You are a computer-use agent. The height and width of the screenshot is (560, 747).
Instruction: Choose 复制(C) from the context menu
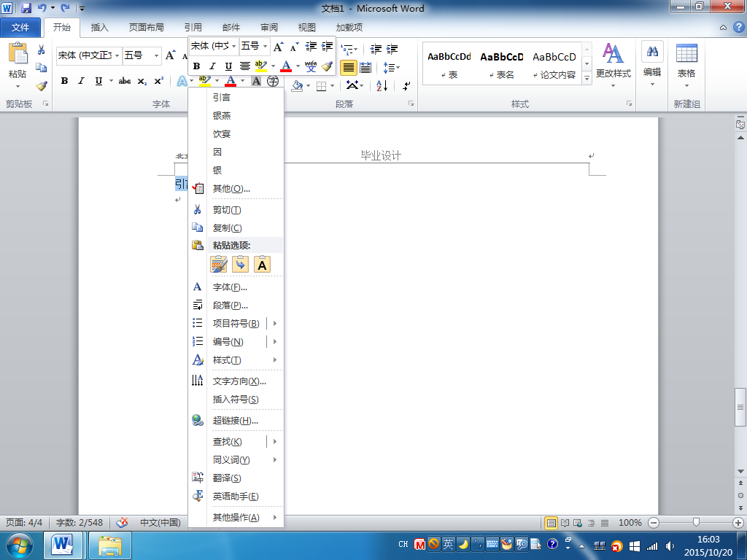(236, 228)
